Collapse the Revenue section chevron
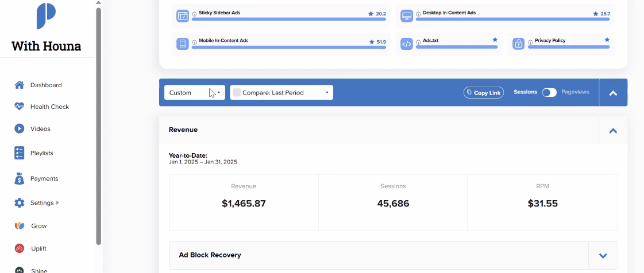This screenshot has height=273, width=644. click(x=613, y=130)
